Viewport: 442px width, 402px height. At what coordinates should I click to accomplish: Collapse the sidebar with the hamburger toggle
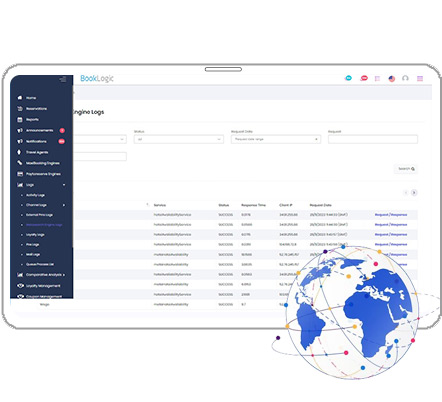(63, 79)
